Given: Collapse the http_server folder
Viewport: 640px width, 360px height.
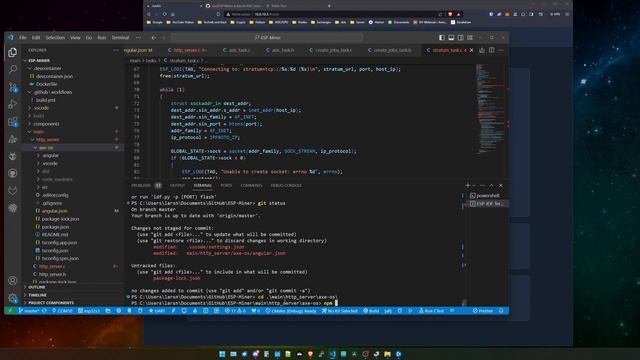Looking at the screenshot, I should coord(46,140).
